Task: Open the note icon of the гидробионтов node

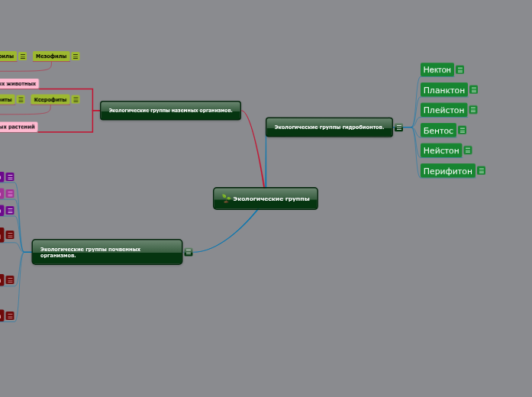Action: tap(399, 127)
